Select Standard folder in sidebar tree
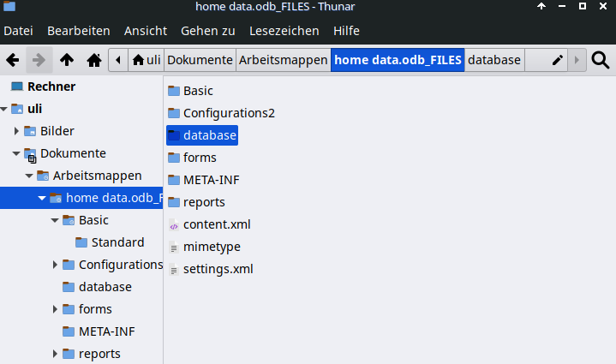 [x=117, y=242]
